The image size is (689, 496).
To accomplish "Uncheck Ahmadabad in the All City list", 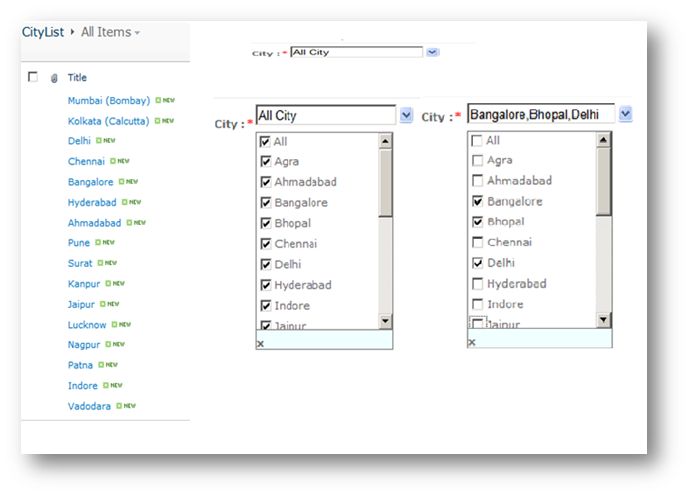I will (265, 181).
